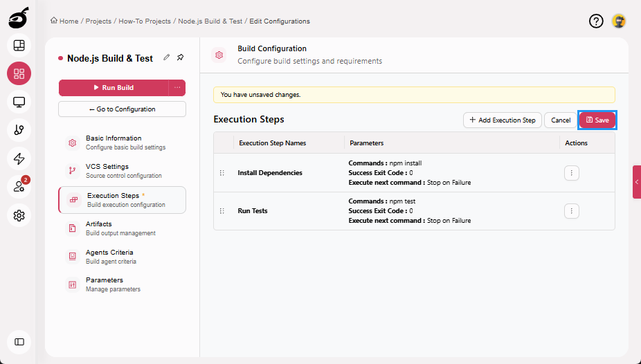641x364 pixels.
Task: Click 'Commands : npm install' text
Action: [385, 163]
